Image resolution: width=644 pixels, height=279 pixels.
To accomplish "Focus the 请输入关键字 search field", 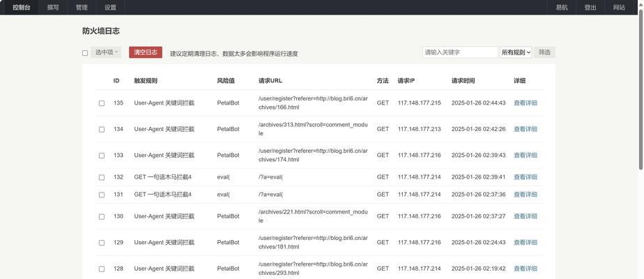I will click(460, 52).
